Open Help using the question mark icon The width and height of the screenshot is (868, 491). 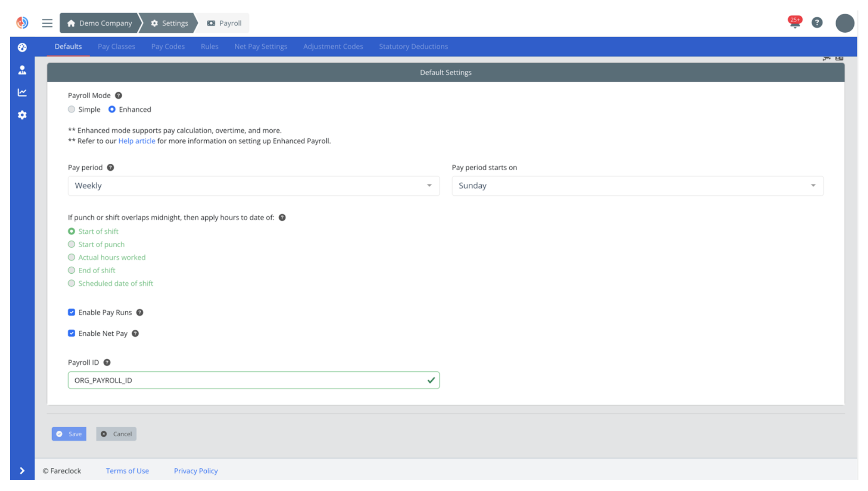(817, 23)
